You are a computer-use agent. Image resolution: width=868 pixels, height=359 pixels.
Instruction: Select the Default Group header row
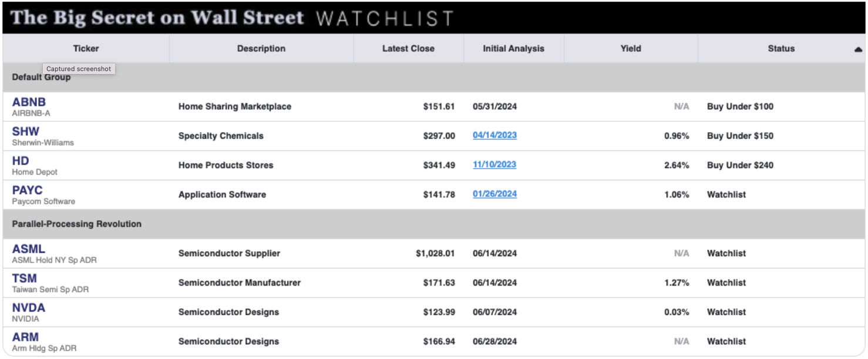click(433, 77)
